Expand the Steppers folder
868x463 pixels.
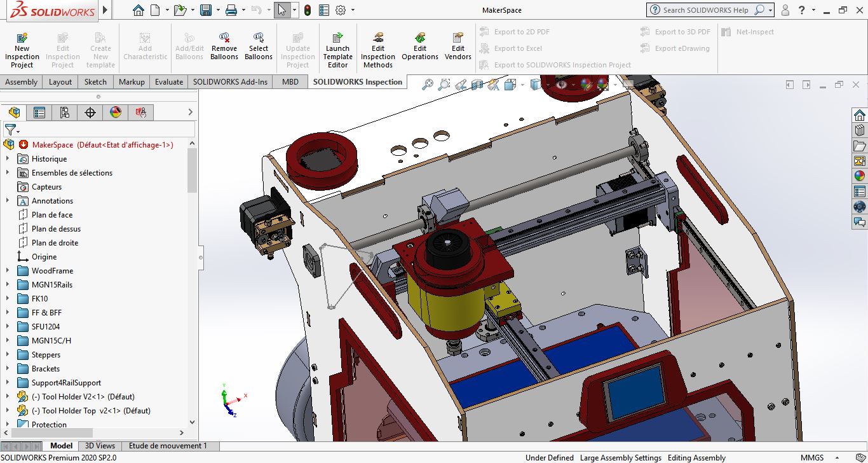pyautogui.click(x=8, y=355)
